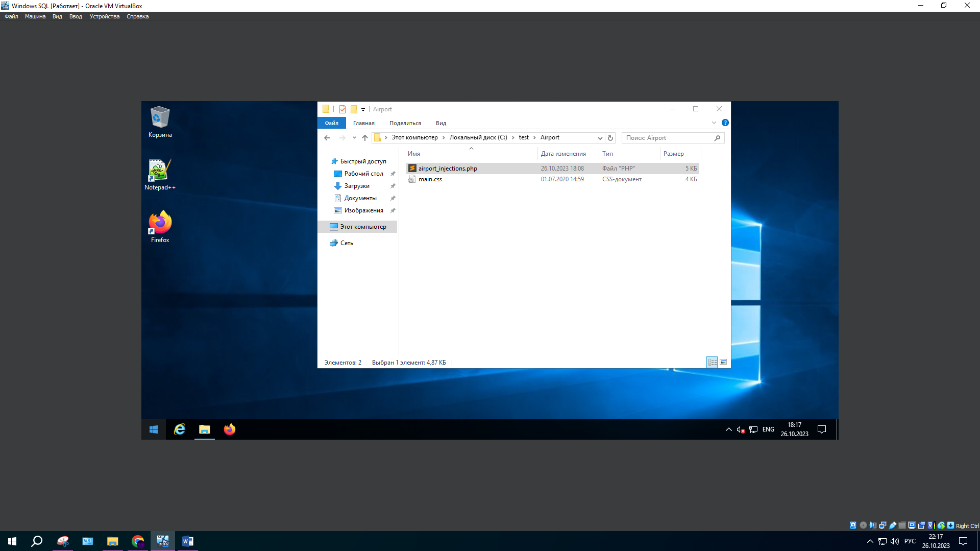Open the guest notification center
Viewport: 980px width, 551px height.
(822, 429)
